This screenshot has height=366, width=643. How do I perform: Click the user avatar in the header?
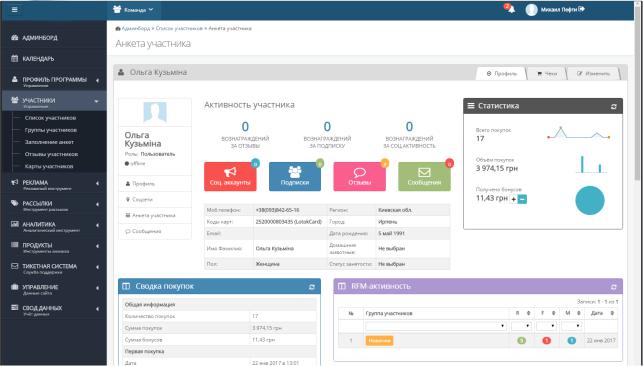(531, 9)
